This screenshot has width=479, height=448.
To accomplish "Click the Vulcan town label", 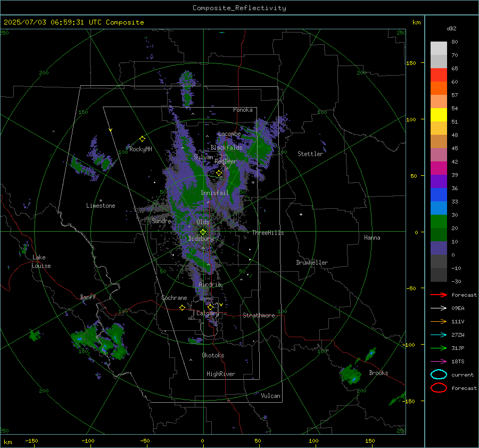I will (x=270, y=396).
